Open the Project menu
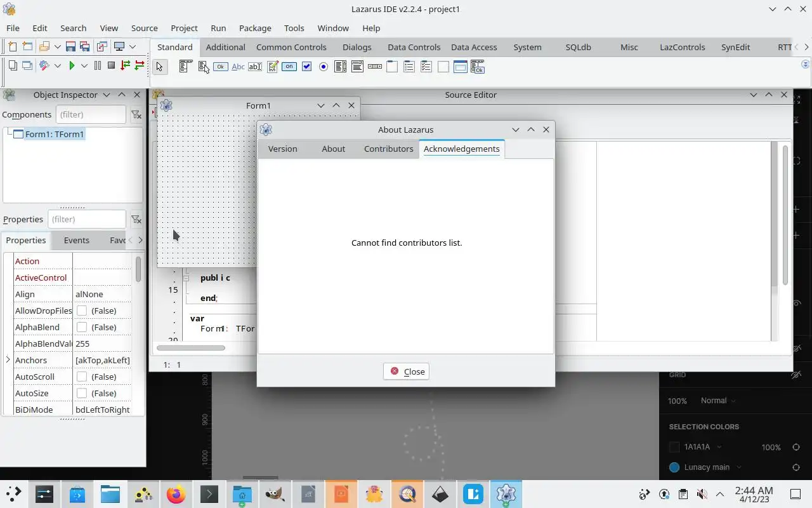This screenshot has width=812, height=508. coord(184,28)
